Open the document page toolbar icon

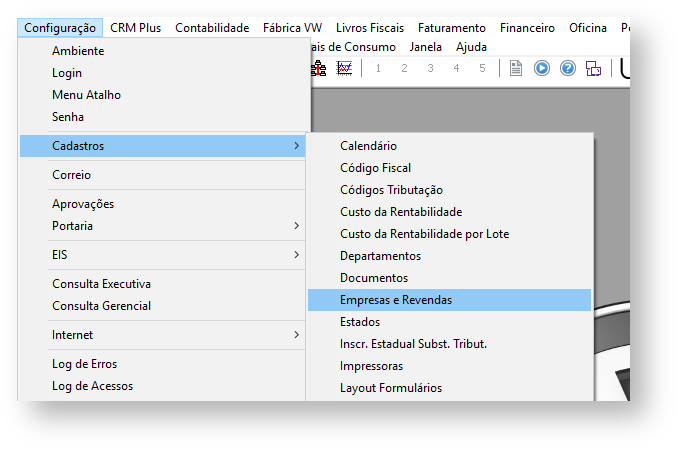[516, 68]
